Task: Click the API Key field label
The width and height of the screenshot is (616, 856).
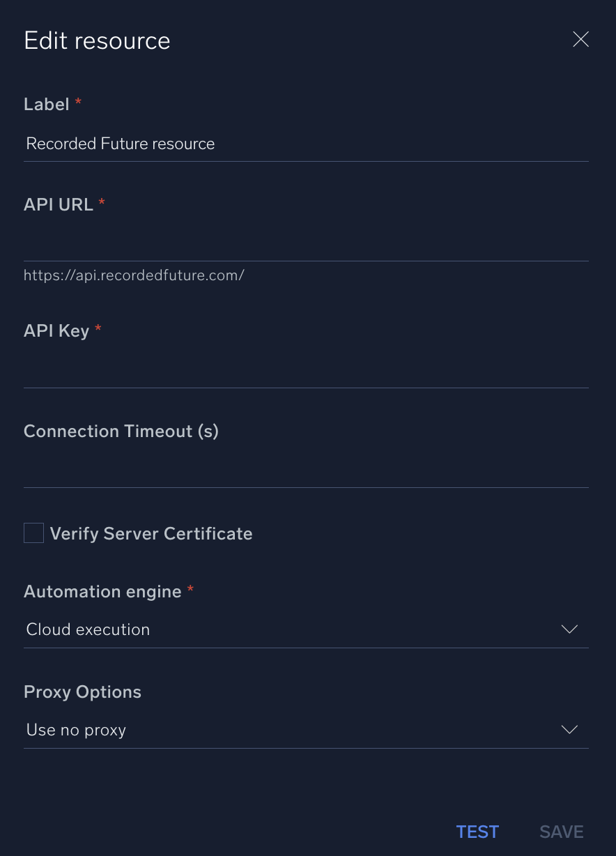Action: coord(56,330)
